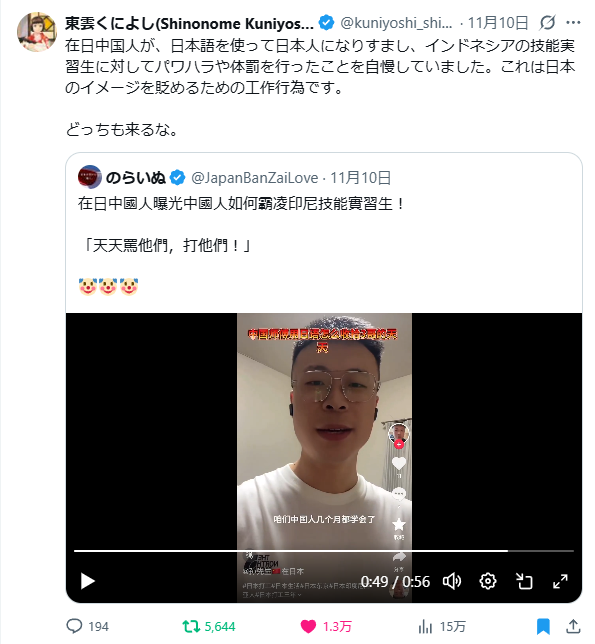
Task: Click the Grok explain-post icon
Action: pos(547,23)
